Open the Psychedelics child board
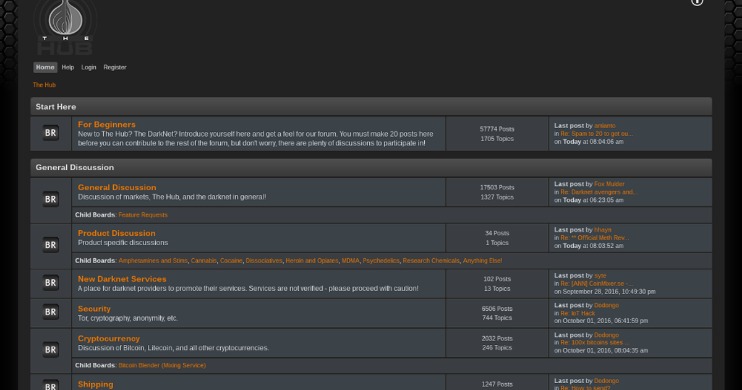742x390 pixels. (381, 261)
